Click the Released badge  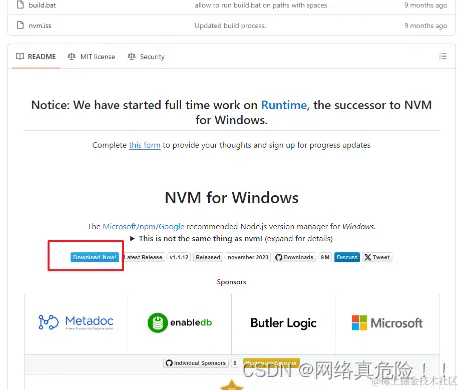(208, 257)
